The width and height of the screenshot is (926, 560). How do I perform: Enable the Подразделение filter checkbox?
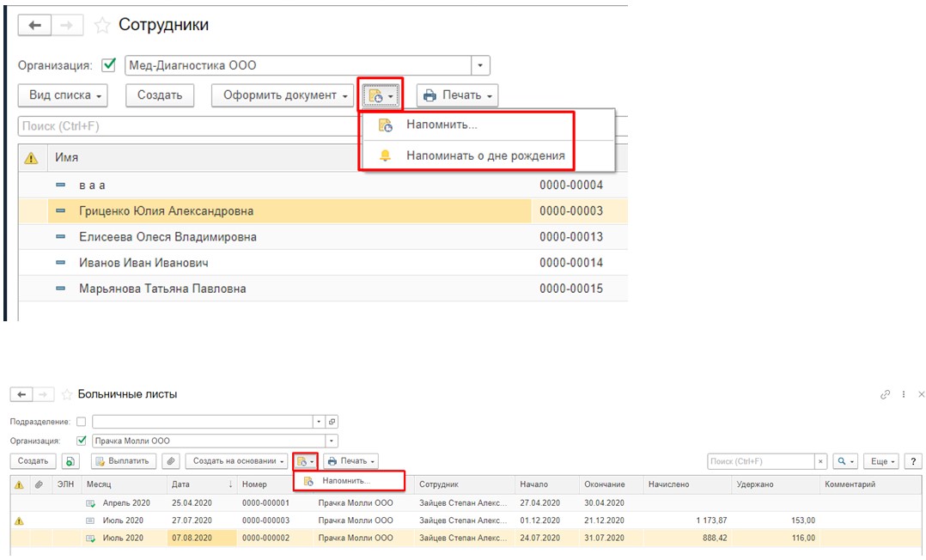coord(82,422)
